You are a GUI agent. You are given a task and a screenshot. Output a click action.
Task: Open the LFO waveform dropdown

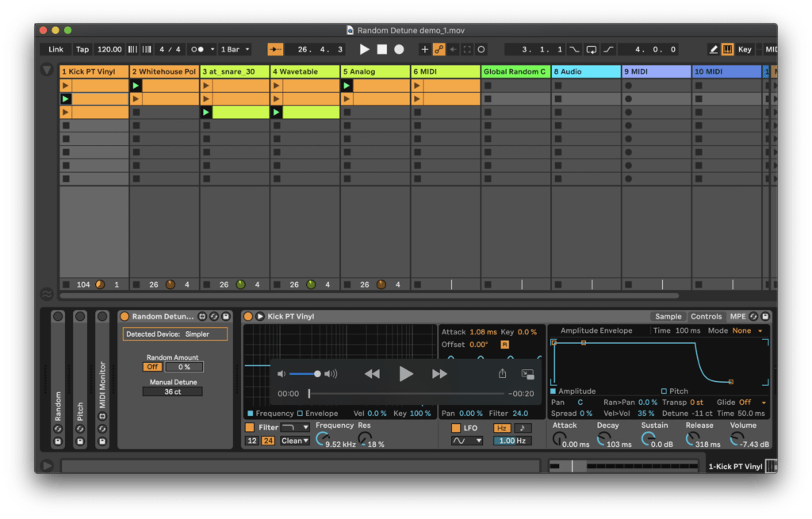tap(467, 441)
